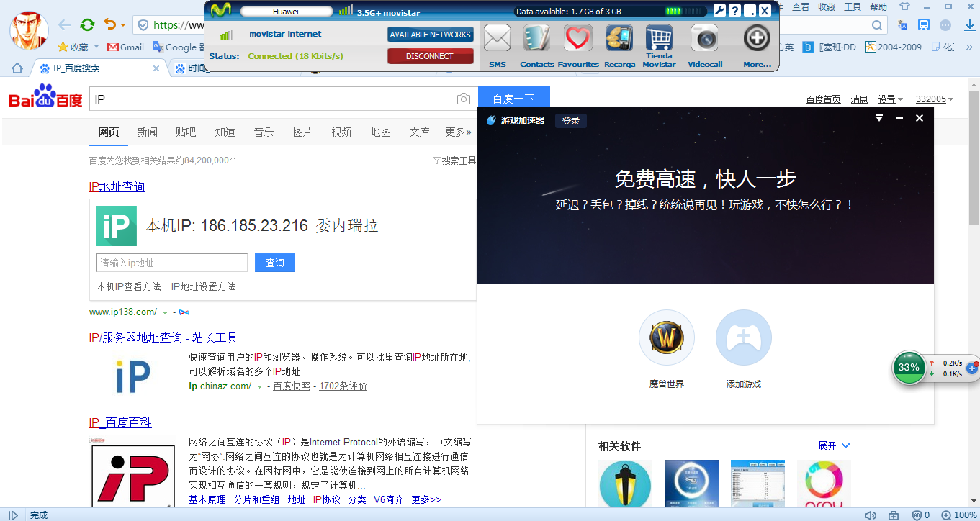980x521 pixels.
Task: Expand the More… plus button
Action: tap(757, 39)
